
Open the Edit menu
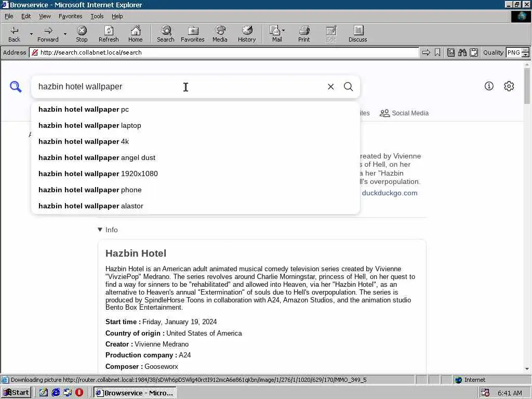(x=26, y=16)
